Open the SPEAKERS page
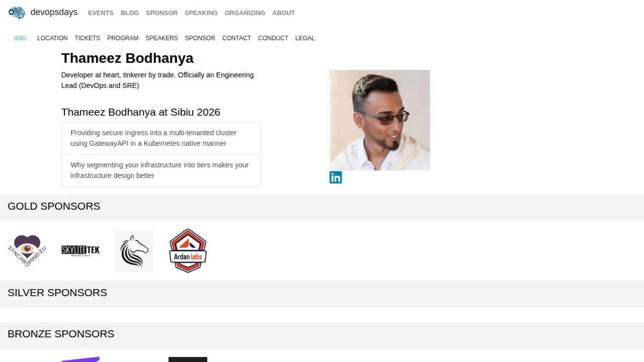 tap(162, 38)
